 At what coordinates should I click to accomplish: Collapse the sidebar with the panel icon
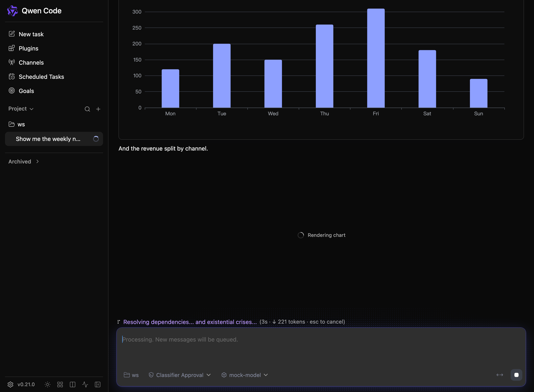tap(98, 384)
